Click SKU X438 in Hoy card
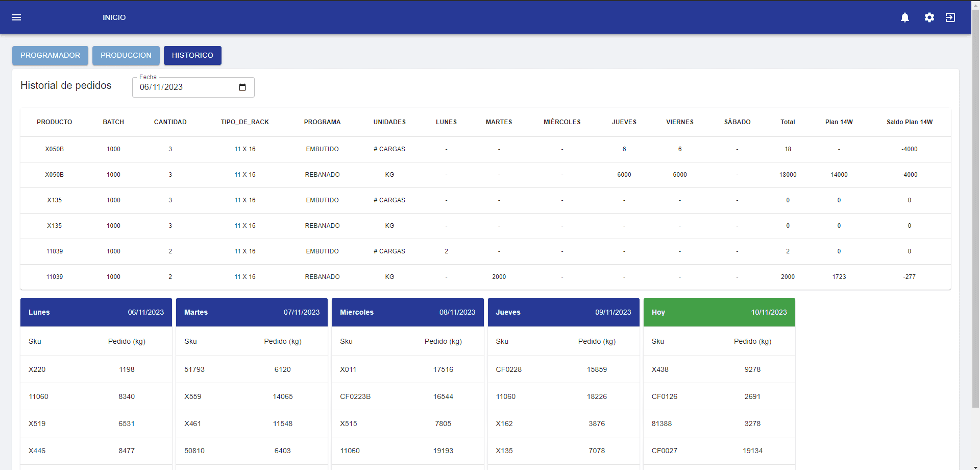This screenshot has height=470, width=980. click(659, 369)
